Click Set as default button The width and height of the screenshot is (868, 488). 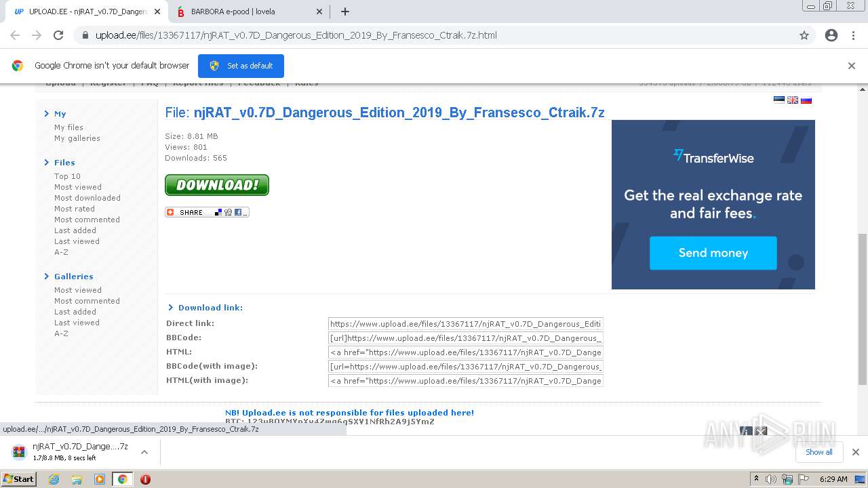241,66
